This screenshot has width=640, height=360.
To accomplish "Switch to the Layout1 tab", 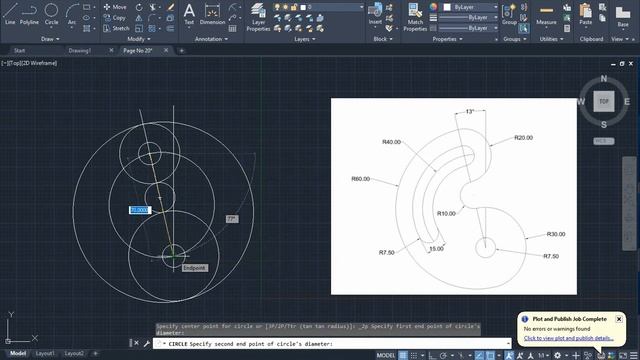I will (45, 353).
